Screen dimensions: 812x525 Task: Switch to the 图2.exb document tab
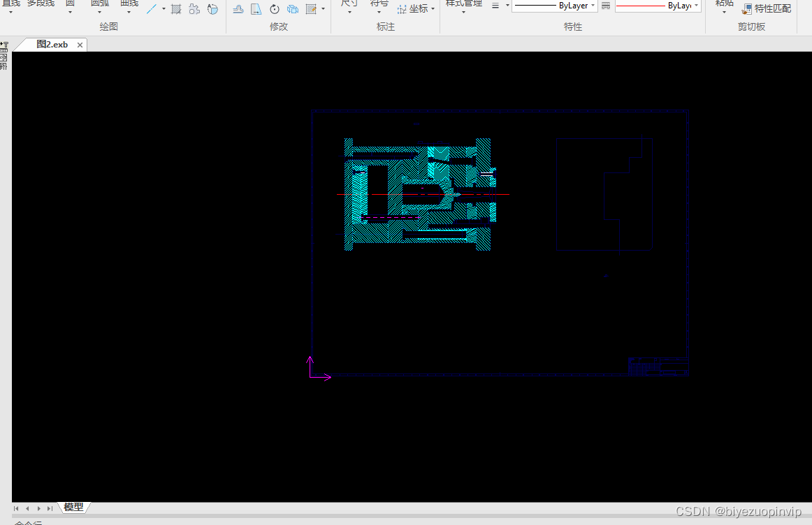coord(52,45)
